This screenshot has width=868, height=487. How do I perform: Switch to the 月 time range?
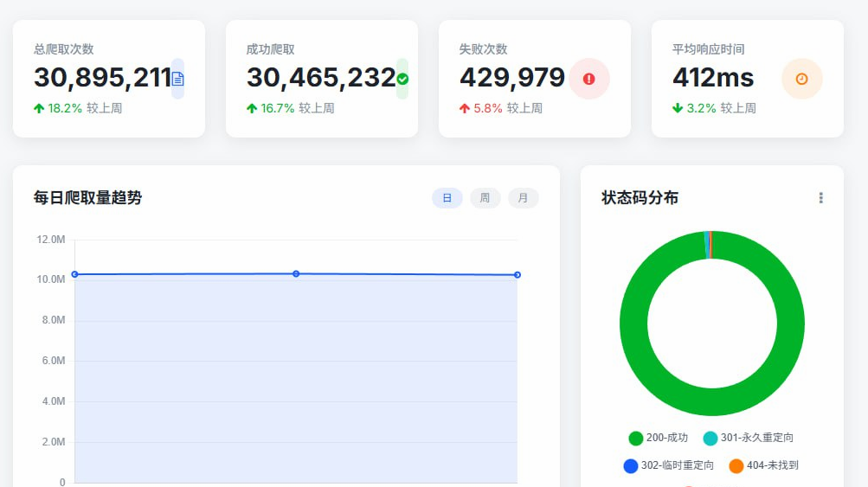pos(524,198)
